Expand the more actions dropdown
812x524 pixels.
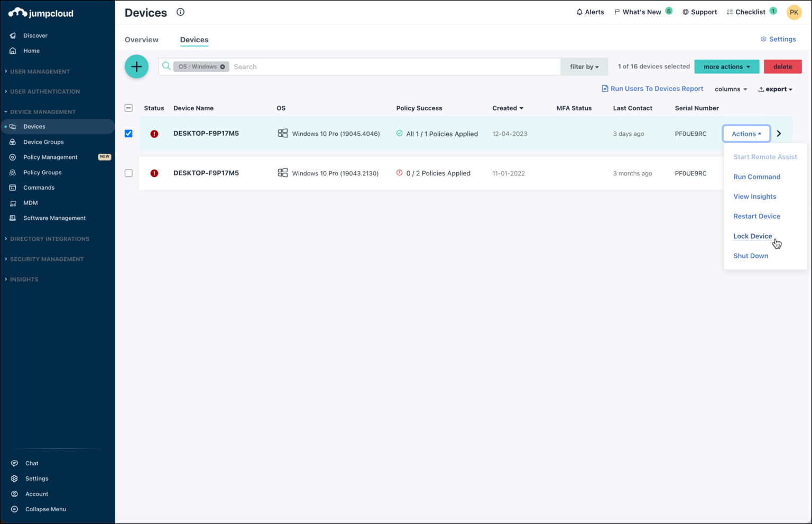click(726, 67)
